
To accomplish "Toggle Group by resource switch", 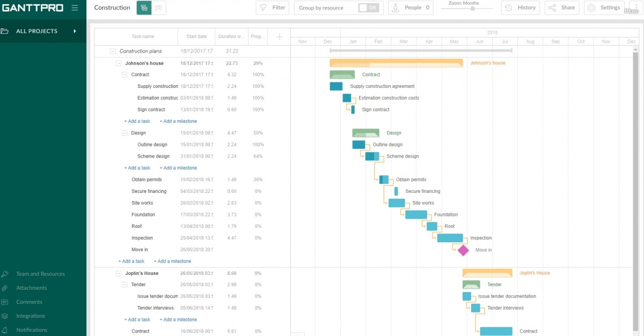I will [x=368, y=8].
